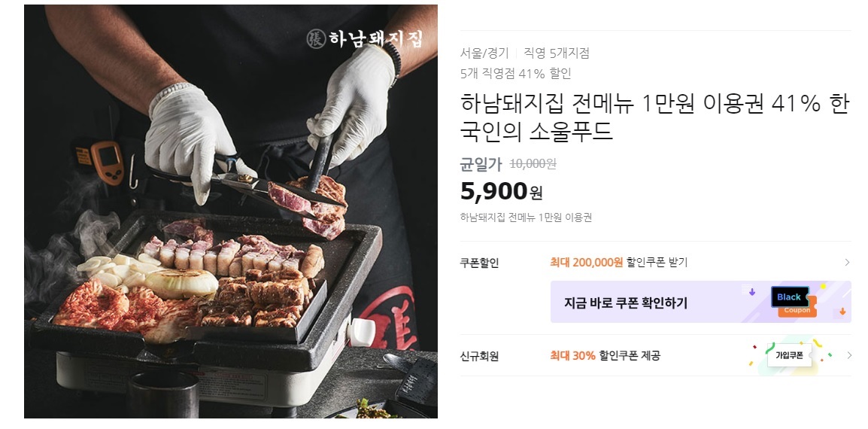This screenshot has width=868, height=429.
Task: Open the grill product main image
Action: 231,211
